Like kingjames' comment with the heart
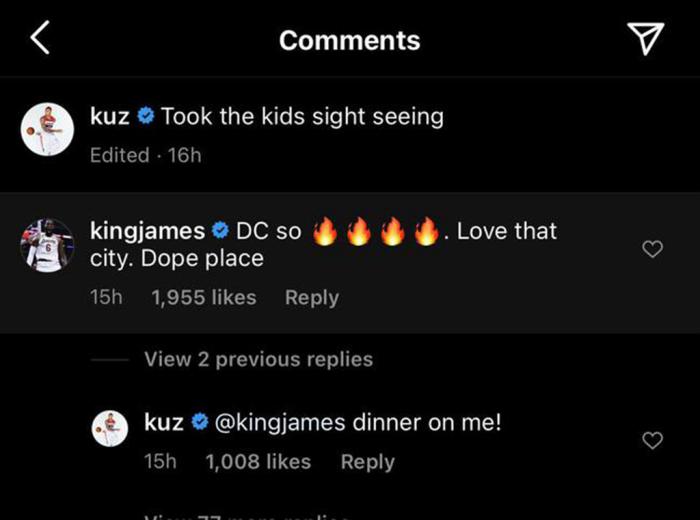Viewport: 700px width, 520px height. (x=652, y=249)
